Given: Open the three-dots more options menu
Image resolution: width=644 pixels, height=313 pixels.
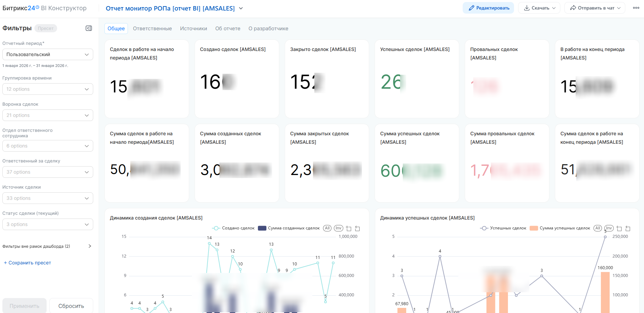Looking at the screenshot, I should (x=636, y=8).
